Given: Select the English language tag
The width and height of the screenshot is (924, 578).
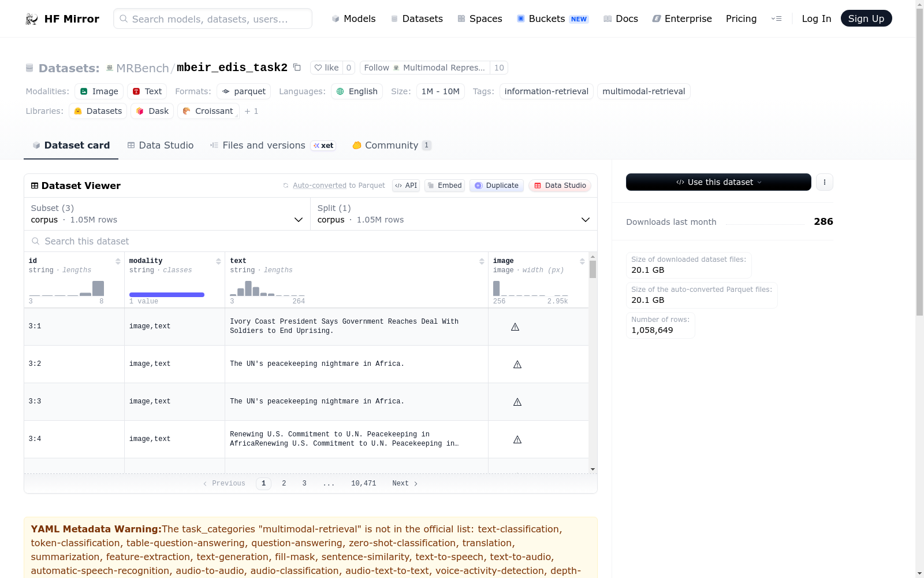Looking at the screenshot, I should 357,91.
